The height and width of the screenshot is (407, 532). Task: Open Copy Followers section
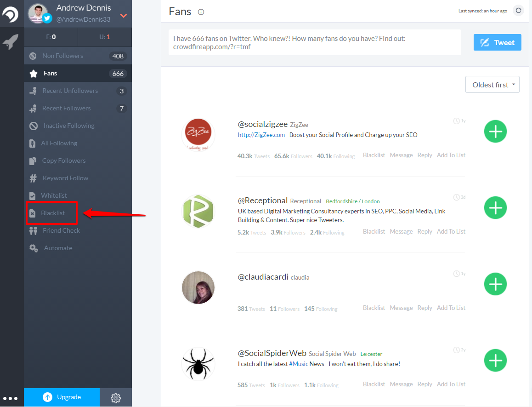pos(78,161)
